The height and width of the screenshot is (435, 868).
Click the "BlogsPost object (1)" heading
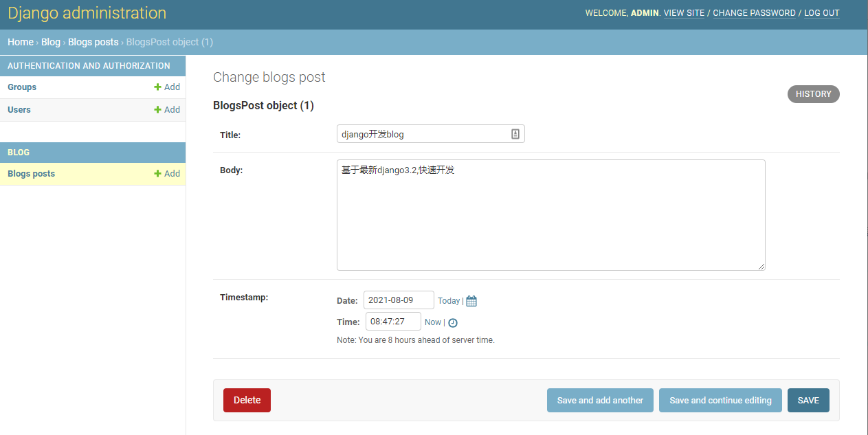[x=263, y=106]
